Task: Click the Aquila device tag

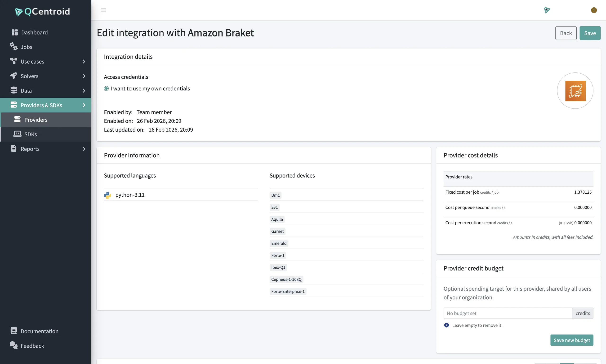Action: (x=277, y=219)
